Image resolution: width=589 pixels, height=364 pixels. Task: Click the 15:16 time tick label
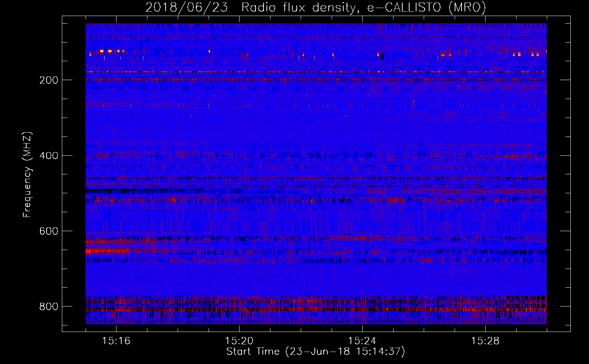(116, 341)
